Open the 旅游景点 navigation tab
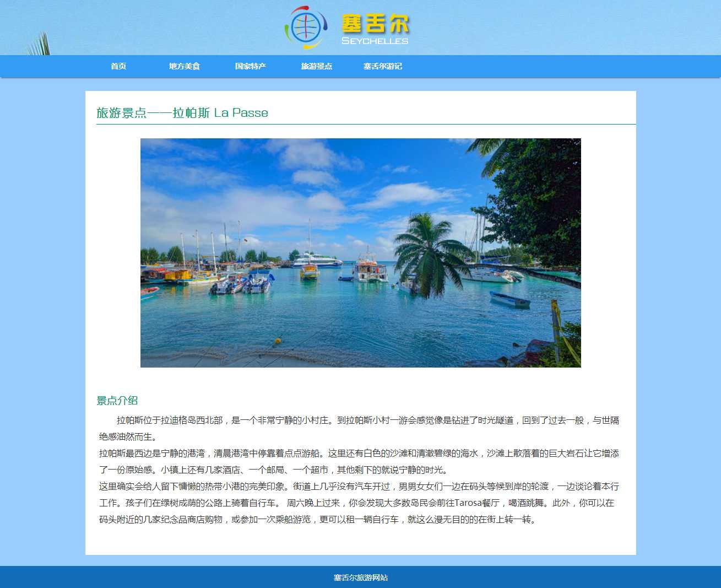This screenshot has height=588, width=721. point(317,66)
